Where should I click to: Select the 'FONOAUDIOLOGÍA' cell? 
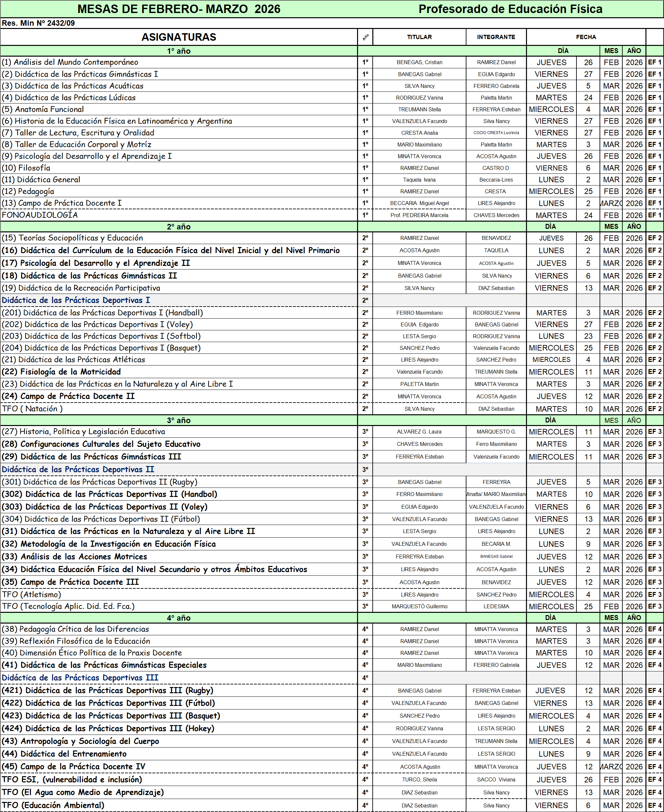coord(40,215)
